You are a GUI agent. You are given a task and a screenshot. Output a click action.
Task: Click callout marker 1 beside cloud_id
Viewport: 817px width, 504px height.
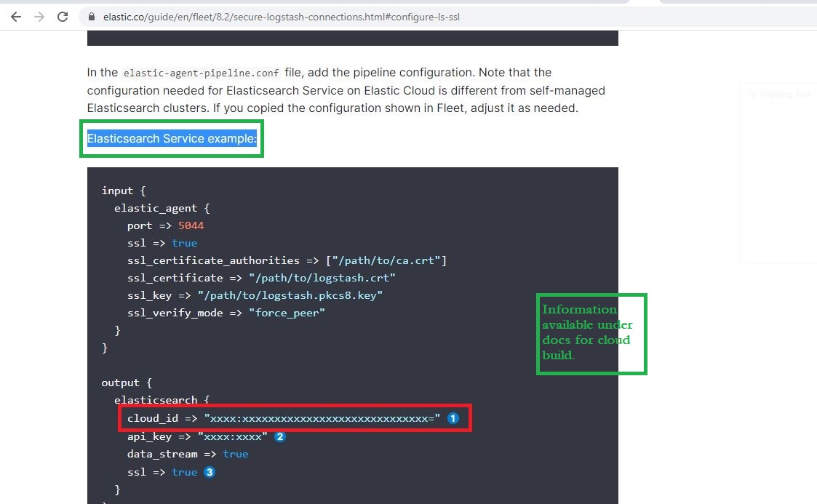(453, 418)
